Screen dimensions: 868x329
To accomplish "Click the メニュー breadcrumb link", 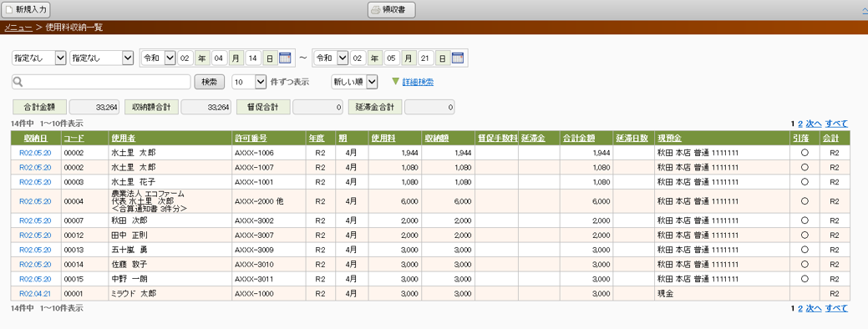I will coord(18,27).
